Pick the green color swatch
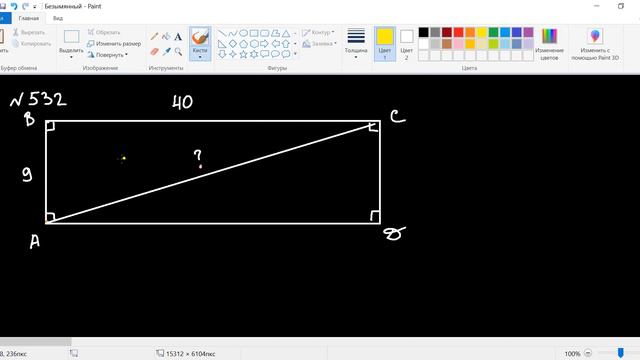Viewport: 640px width, 360px height. tap(493, 32)
